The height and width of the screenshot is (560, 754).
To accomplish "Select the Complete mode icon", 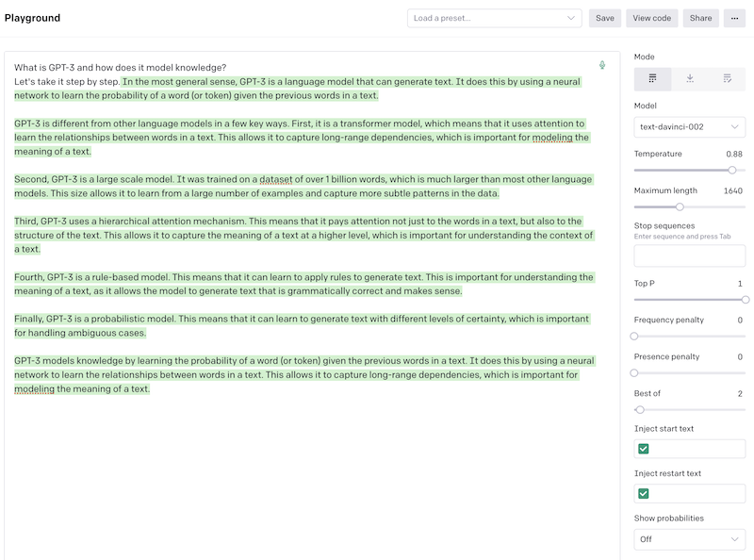I will click(x=652, y=79).
